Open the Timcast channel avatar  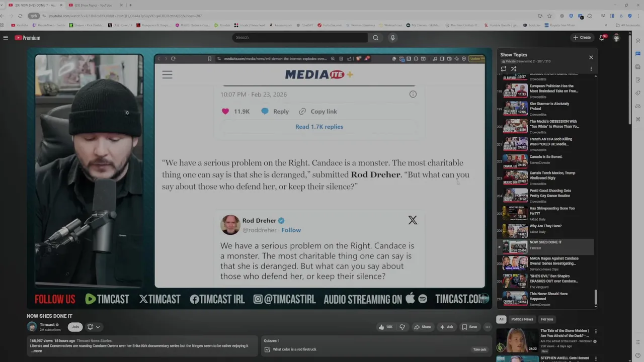click(x=32, y=327)
